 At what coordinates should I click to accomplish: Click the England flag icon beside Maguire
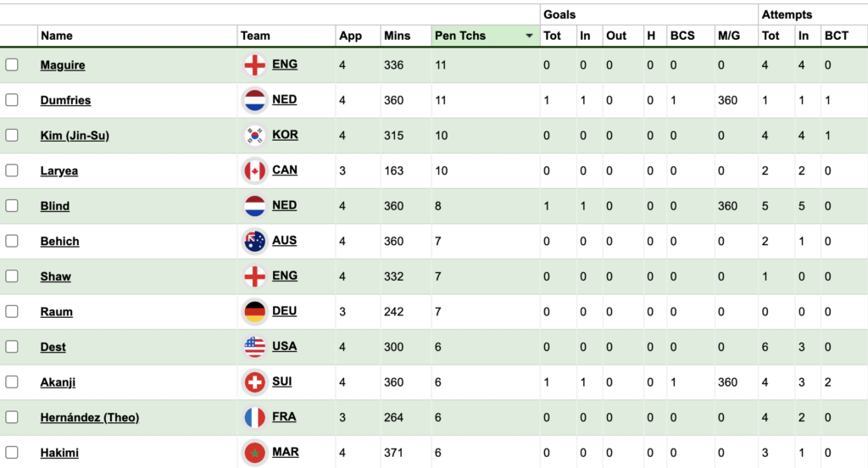click(254, 65)
